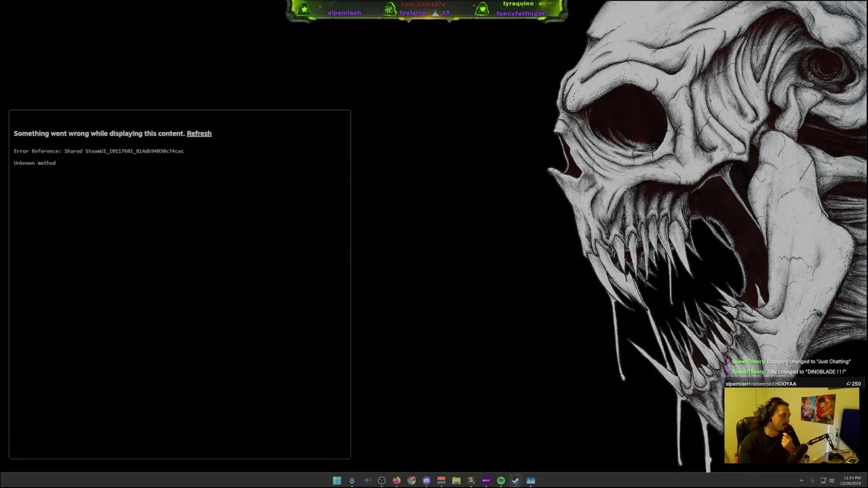The image size is (868, 488).
Task: Click the heart badge in stream overlay
Action: pos(482,9)
